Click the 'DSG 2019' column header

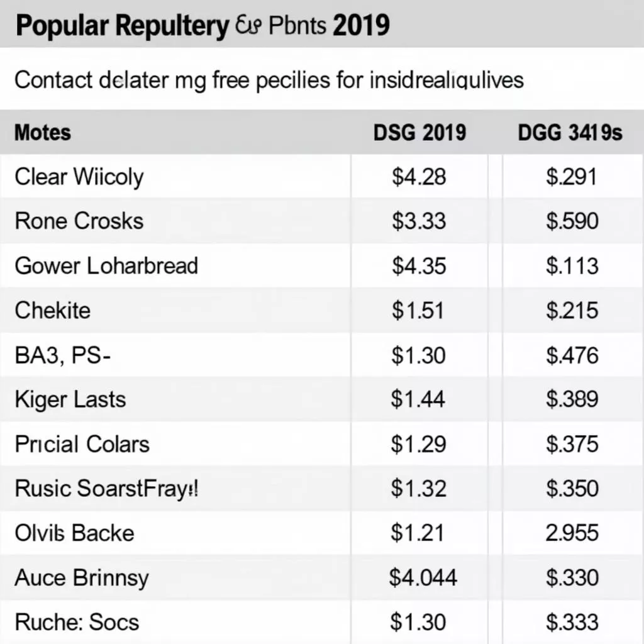419,133
